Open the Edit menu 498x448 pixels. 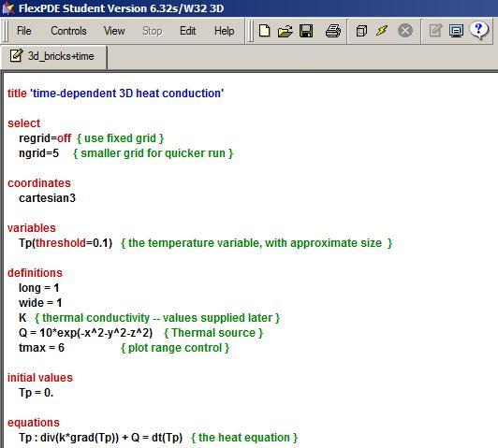(x=188, y=31)
